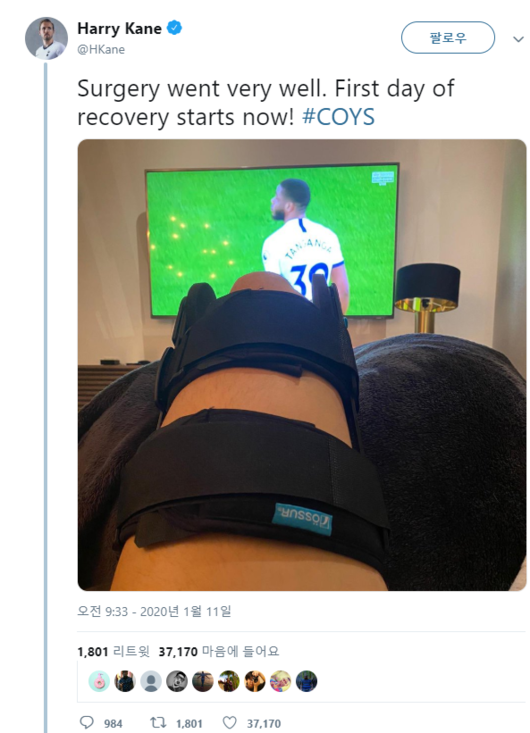Click the reply speech bubble icon
The width and height of the screenshot is (530, 733).
[86, 723]
